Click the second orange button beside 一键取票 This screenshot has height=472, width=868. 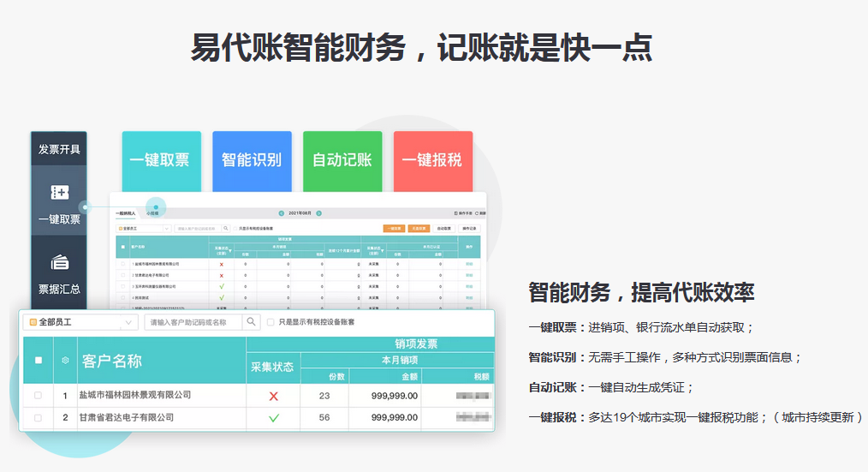click(419, 228)
